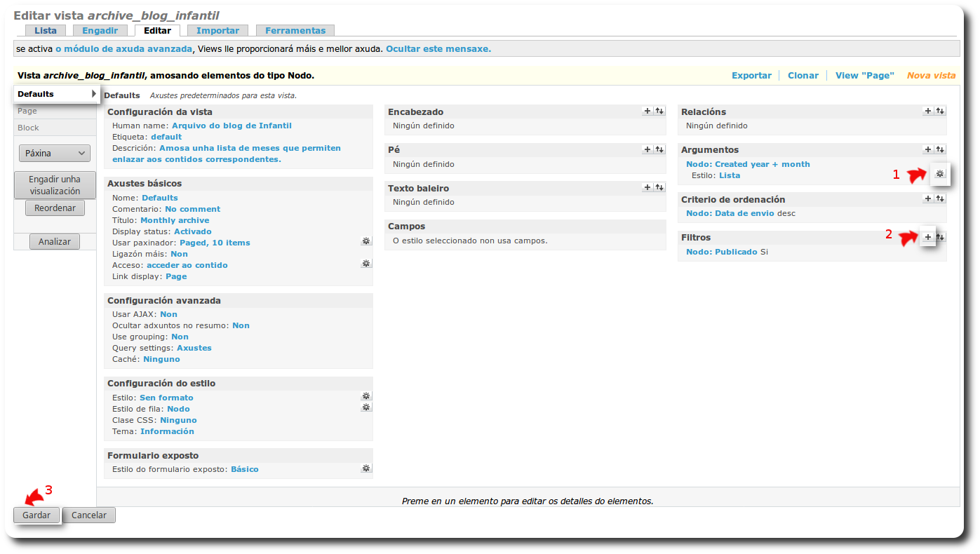Open gear icon next to Acceso setting
The height and width of the screenshot is (554, 980).
pyautogui.click(x=365, y=263)
